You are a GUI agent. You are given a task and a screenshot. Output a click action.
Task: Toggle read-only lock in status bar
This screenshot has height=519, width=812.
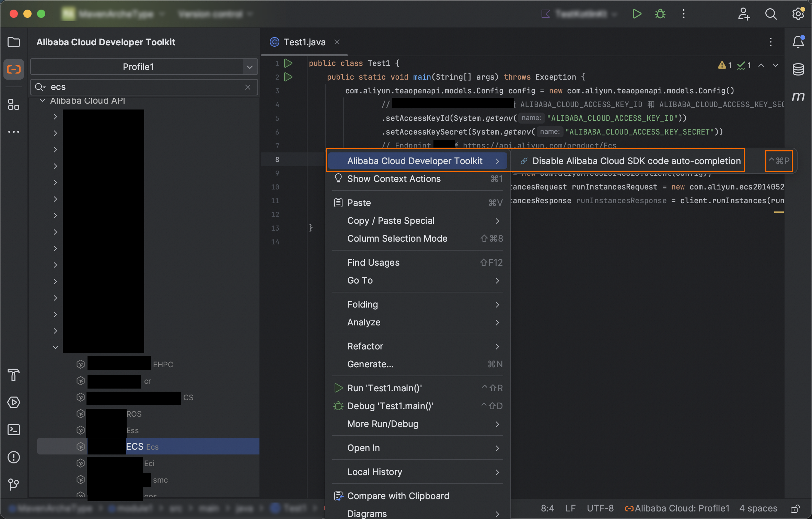point(796,508)
